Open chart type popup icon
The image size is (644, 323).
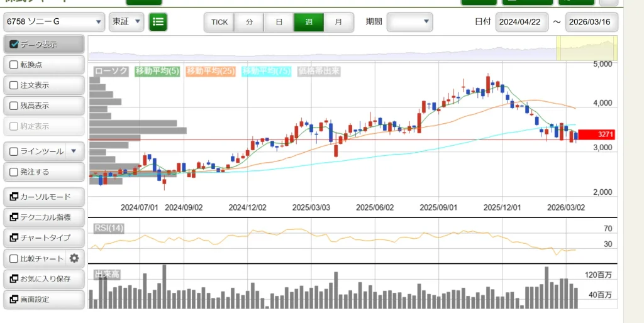click(14, 238)
